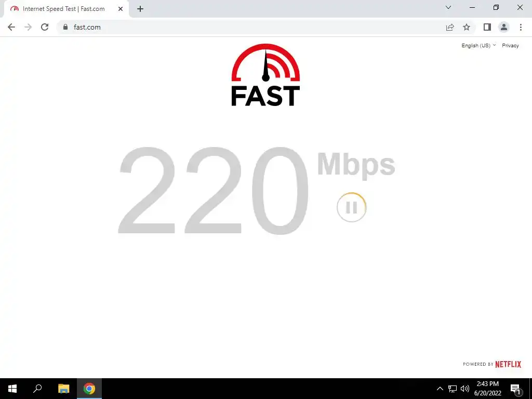The image size is (532, 399).
Task: Share this page via share icon
Action: tap(450, 27)
